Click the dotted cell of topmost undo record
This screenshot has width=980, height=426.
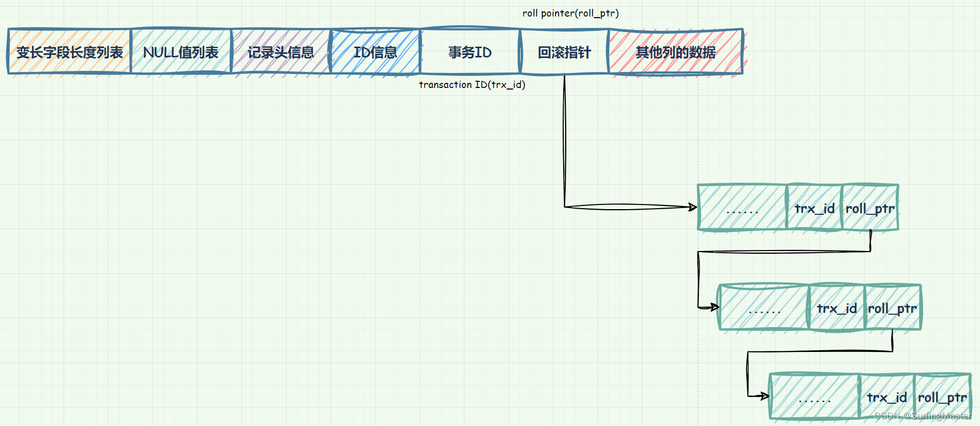pyautogui.click(x=742, y=207)
